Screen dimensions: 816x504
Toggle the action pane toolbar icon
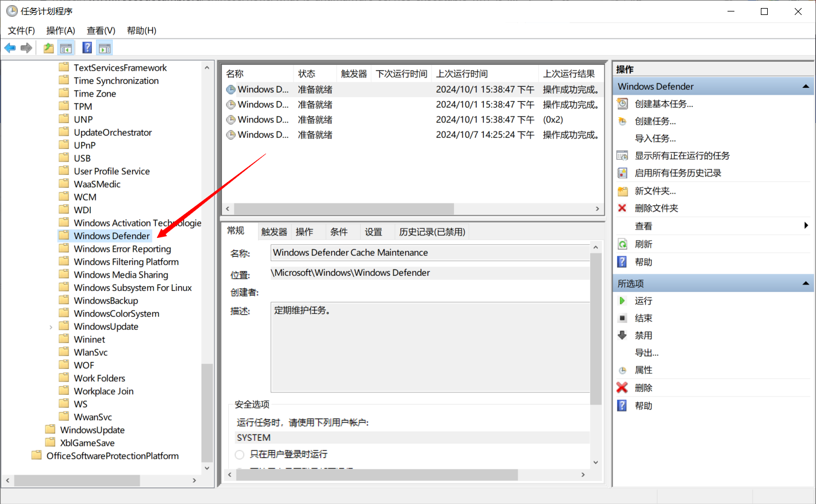(105, 48)
